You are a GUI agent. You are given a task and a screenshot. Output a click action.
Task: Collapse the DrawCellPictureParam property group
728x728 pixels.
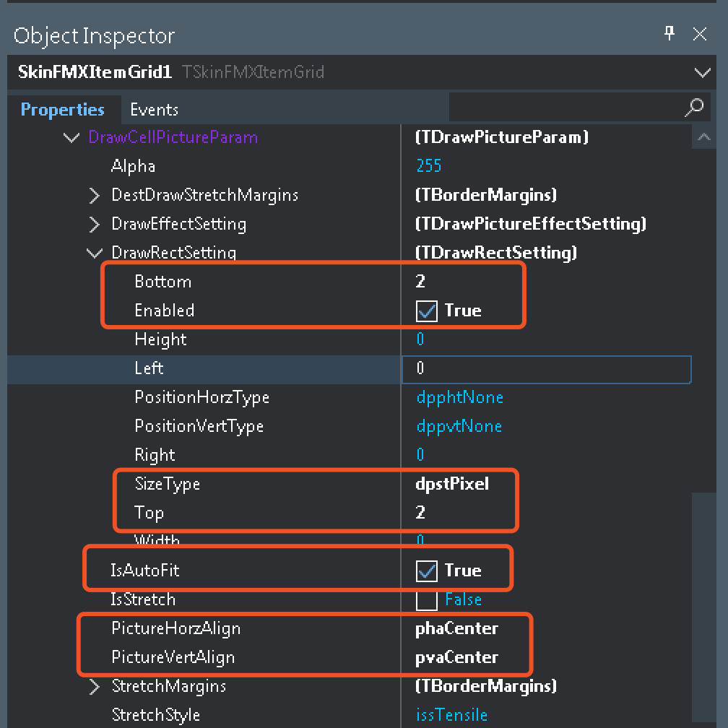71,137
